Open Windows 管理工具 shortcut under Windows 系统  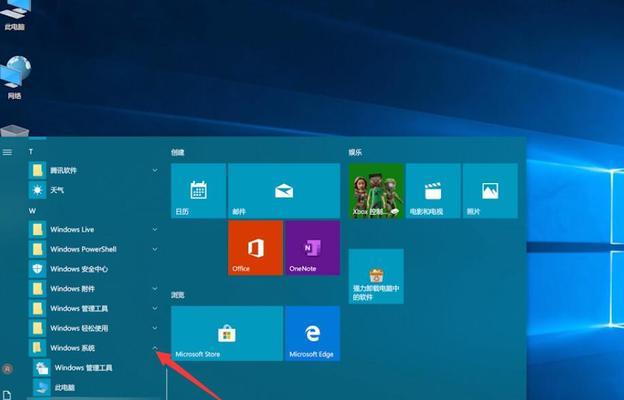94,368
